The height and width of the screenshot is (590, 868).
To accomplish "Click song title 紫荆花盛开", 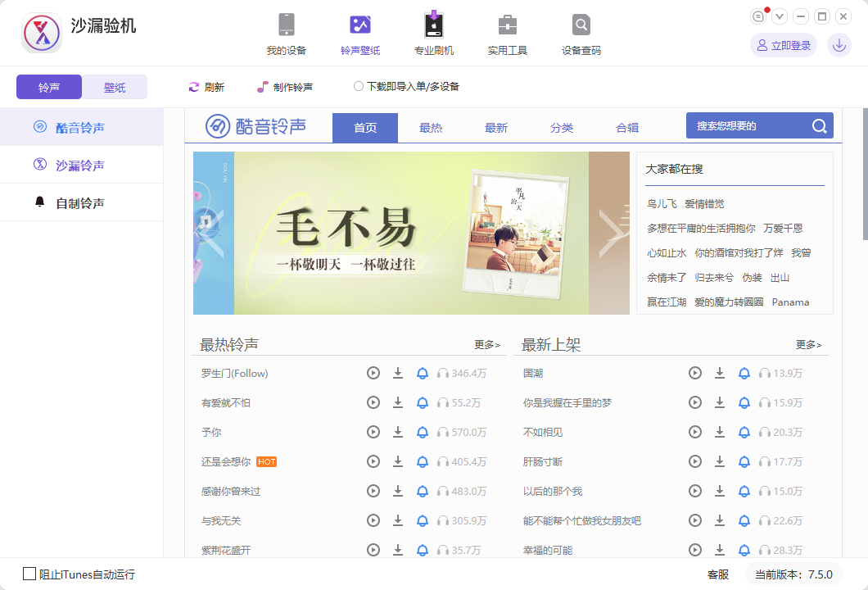I will coord(226,550).
